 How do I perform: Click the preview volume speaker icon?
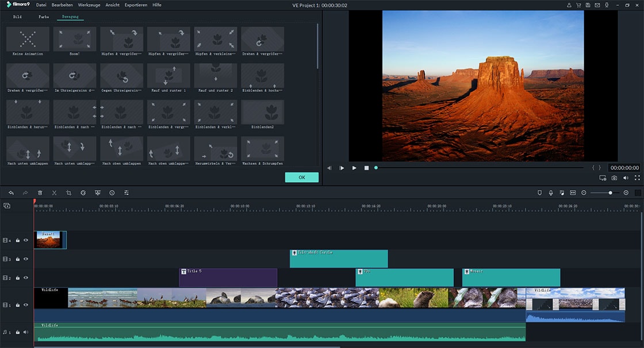point(626,177)
